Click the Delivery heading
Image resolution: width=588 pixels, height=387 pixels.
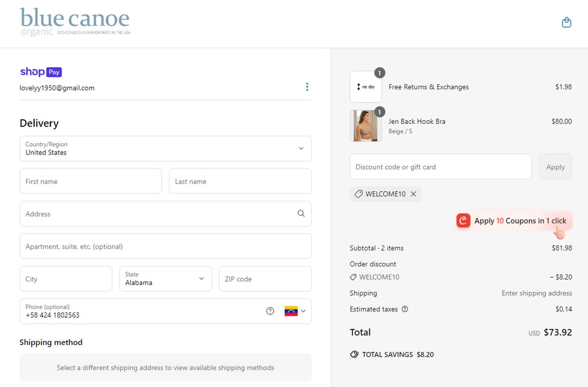(x=39, y=123)
